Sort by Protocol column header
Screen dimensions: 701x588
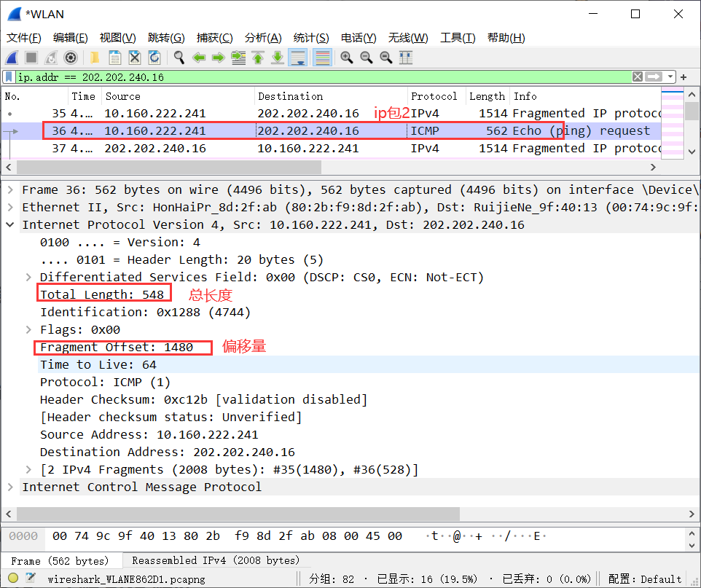(x=436, y=96)
